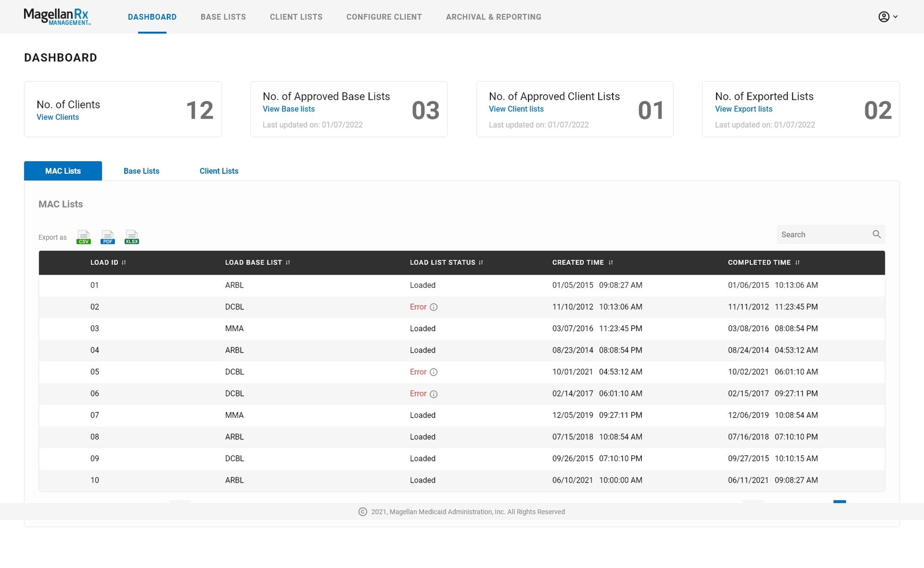Sort table by Created Time
Viewport: 924px width, 568px height.
[x=610, y=263]
